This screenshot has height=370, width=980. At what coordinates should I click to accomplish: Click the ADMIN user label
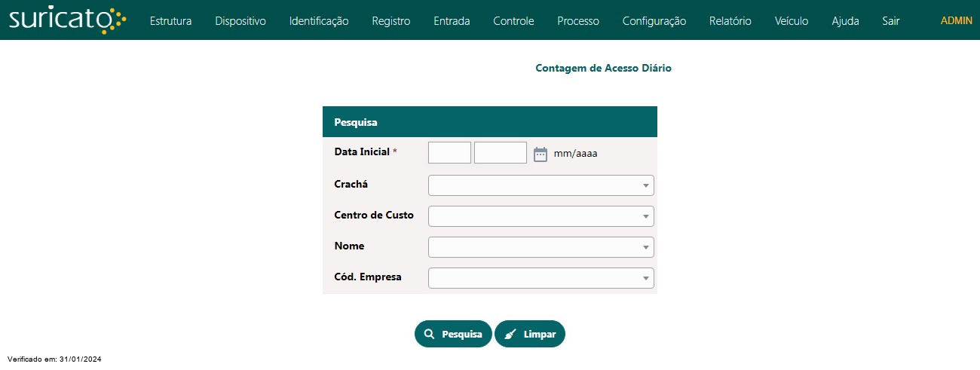[x=957, y=20]
